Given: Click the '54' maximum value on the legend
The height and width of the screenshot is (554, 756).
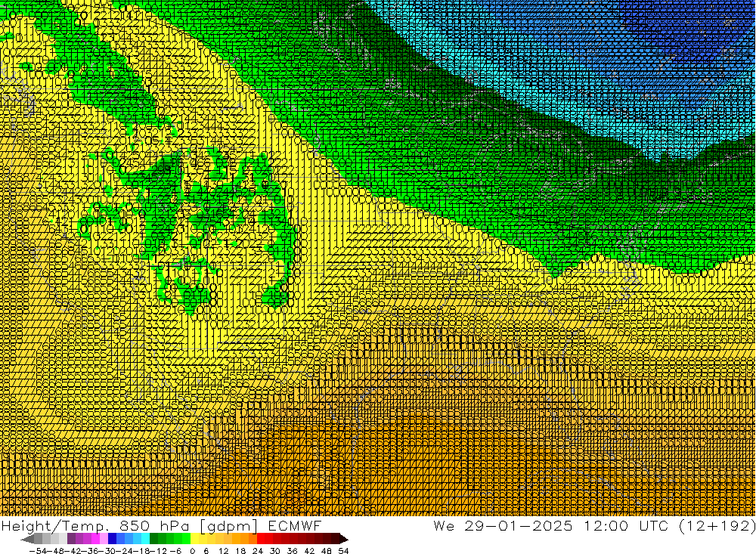Looking at the screenshot, I should (343, 550).
